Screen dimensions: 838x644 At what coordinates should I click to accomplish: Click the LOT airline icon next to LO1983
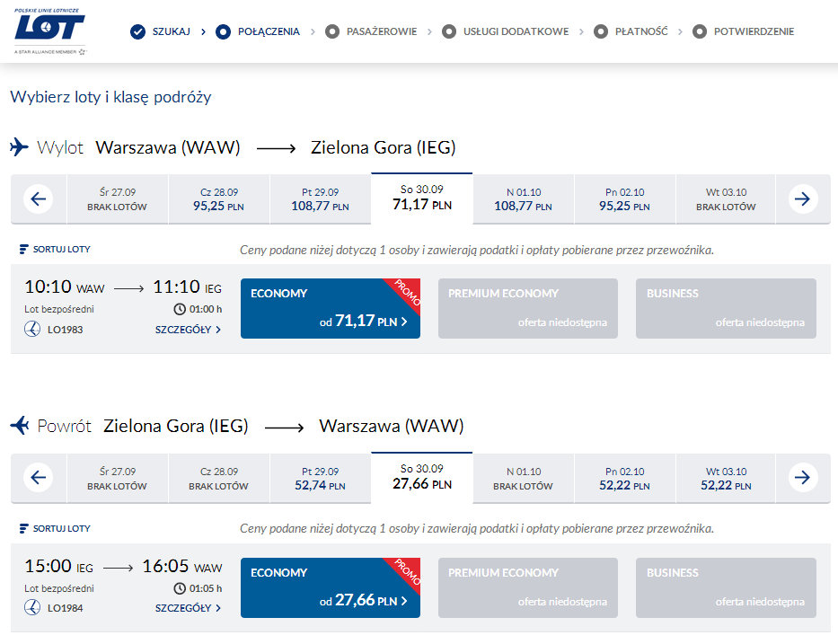point(32,329)
